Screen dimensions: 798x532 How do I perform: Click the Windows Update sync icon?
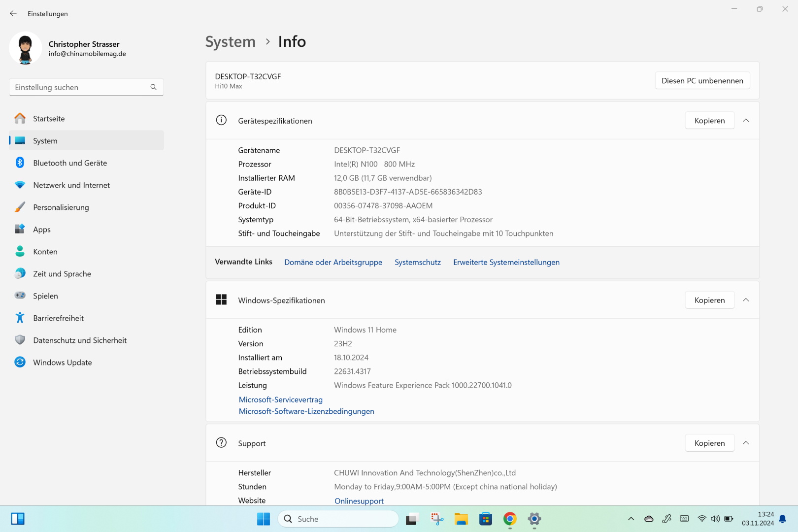(20, 362)
